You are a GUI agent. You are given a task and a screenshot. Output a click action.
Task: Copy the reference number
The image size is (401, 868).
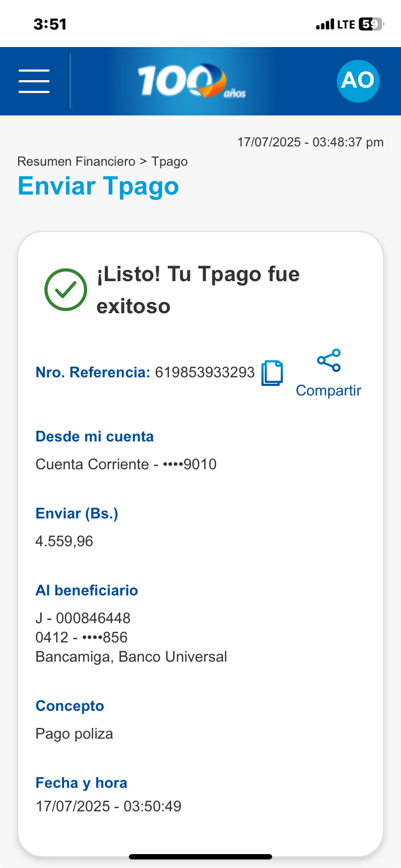272,373
